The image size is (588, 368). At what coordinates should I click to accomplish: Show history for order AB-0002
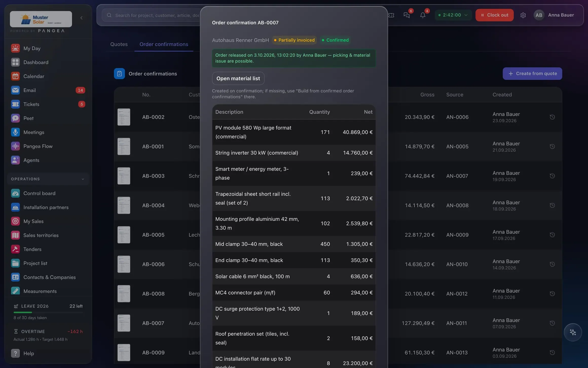click(552, 117)
